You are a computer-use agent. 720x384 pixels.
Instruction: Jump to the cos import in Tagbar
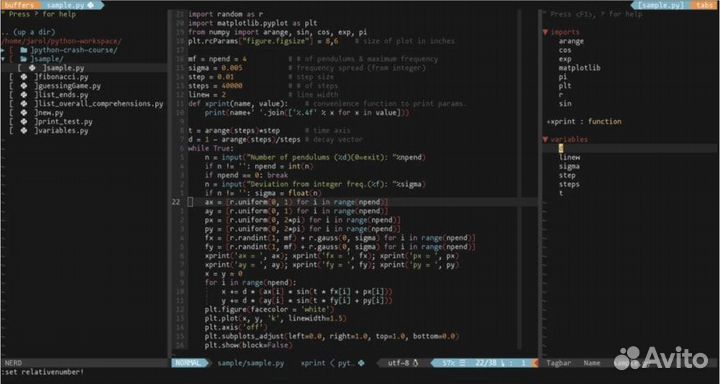click(x=565, y=50)
